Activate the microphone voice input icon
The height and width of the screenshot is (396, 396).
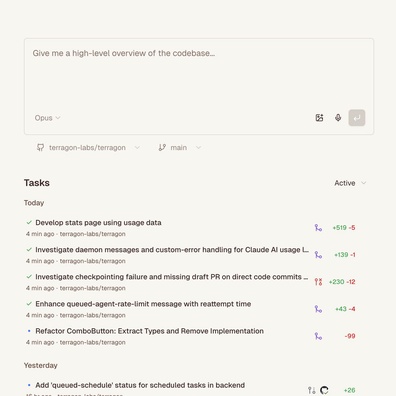pos(338,118)
